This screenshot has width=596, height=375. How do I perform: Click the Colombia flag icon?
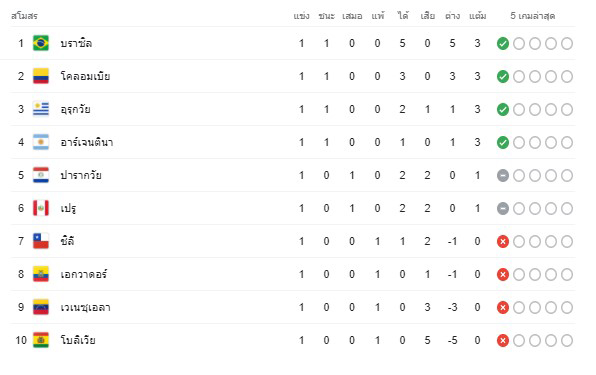coord(41,76)
